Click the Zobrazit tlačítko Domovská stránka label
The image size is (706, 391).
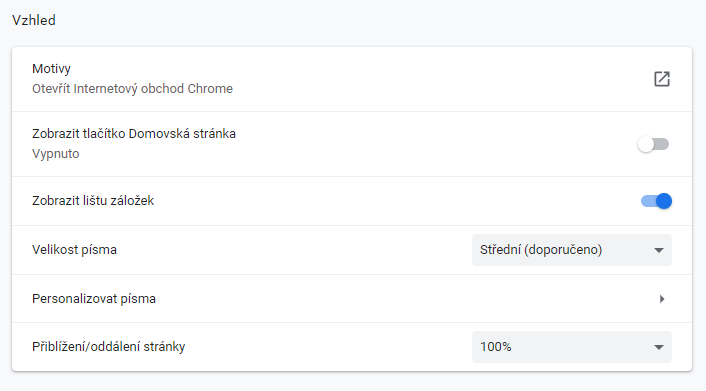134,134
